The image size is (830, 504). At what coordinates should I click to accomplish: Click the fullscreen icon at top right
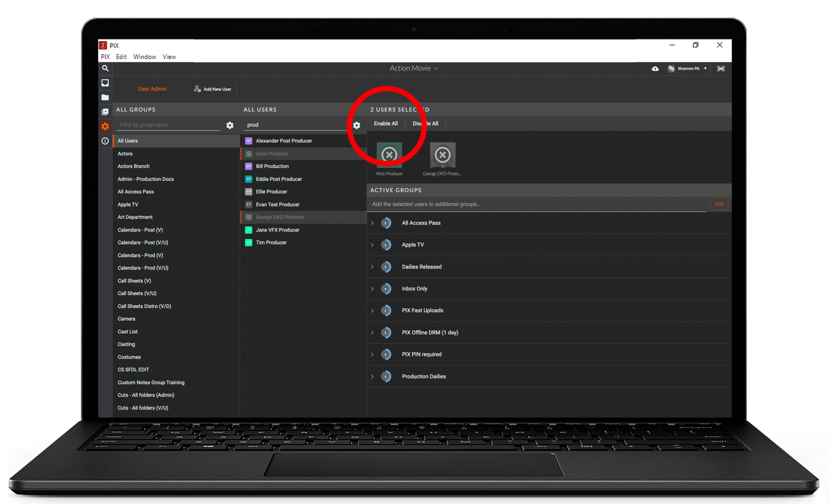click(721, 68)
